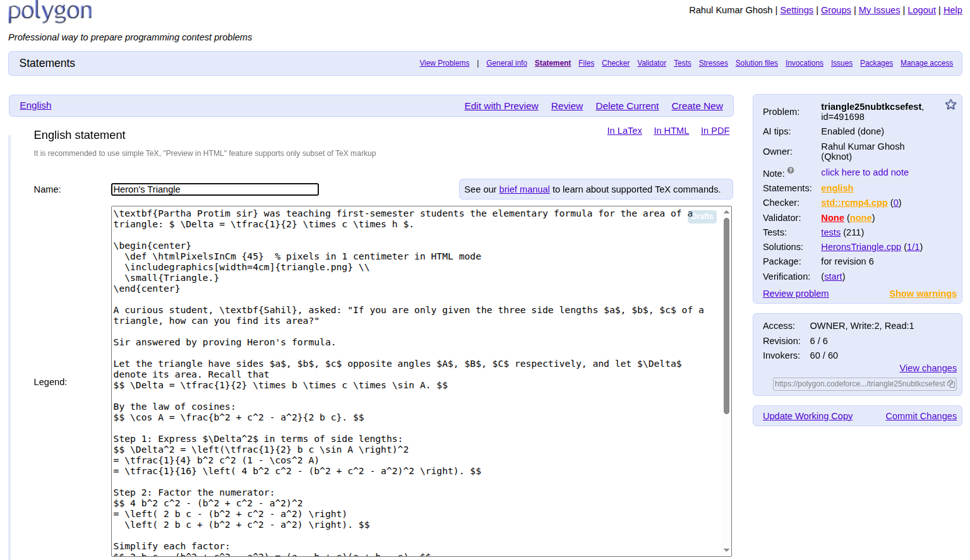
Task: Click the Polygon logo
Action: coord(50,11)
